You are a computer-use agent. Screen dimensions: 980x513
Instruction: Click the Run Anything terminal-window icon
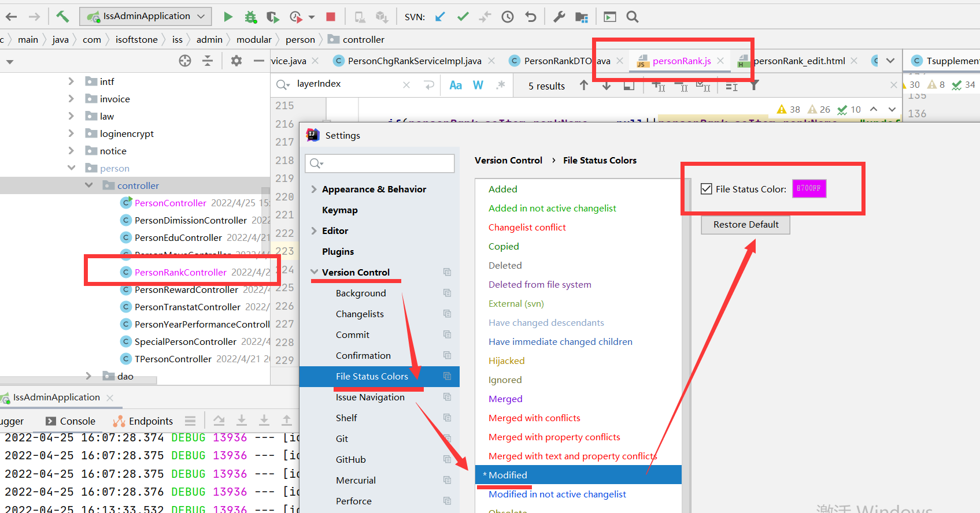coord(610,17)
